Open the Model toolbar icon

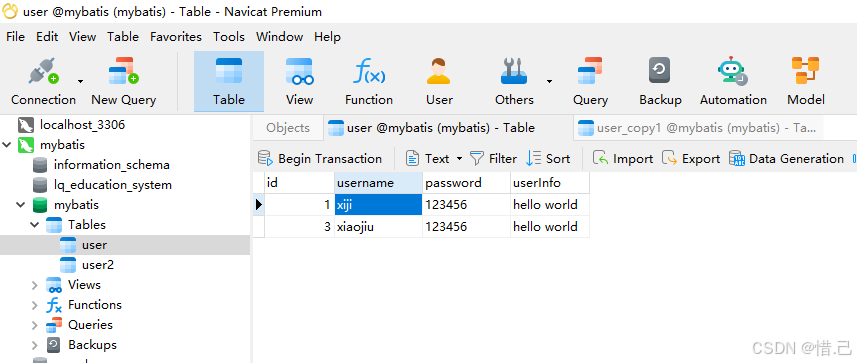point(806,82)
